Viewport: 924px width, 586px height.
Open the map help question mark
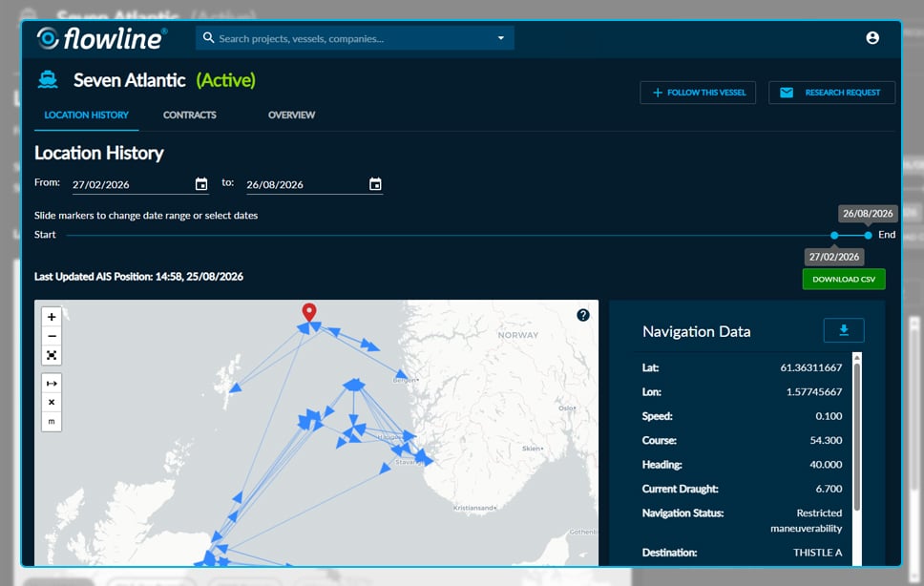point(583,315)
